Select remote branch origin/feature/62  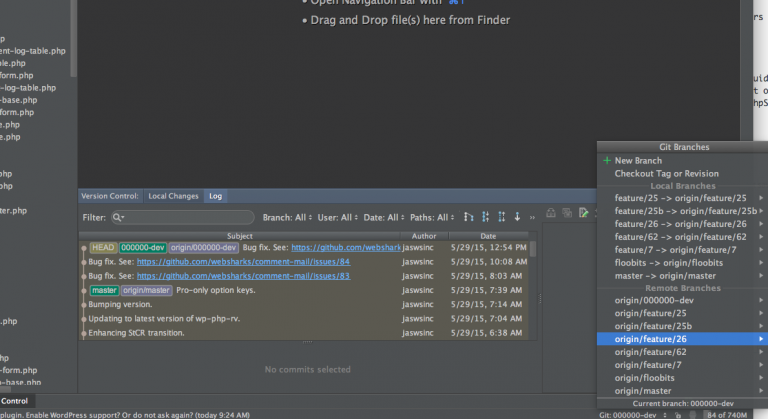coord(682,352)
